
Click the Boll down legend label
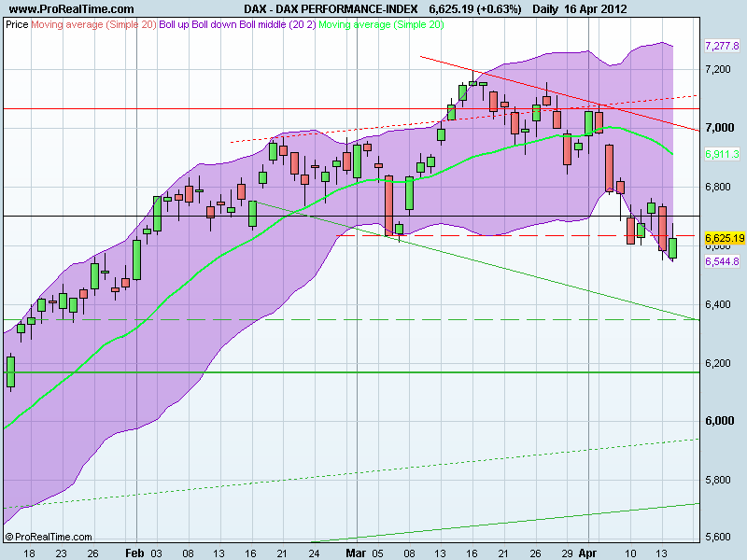click(215, 25)
